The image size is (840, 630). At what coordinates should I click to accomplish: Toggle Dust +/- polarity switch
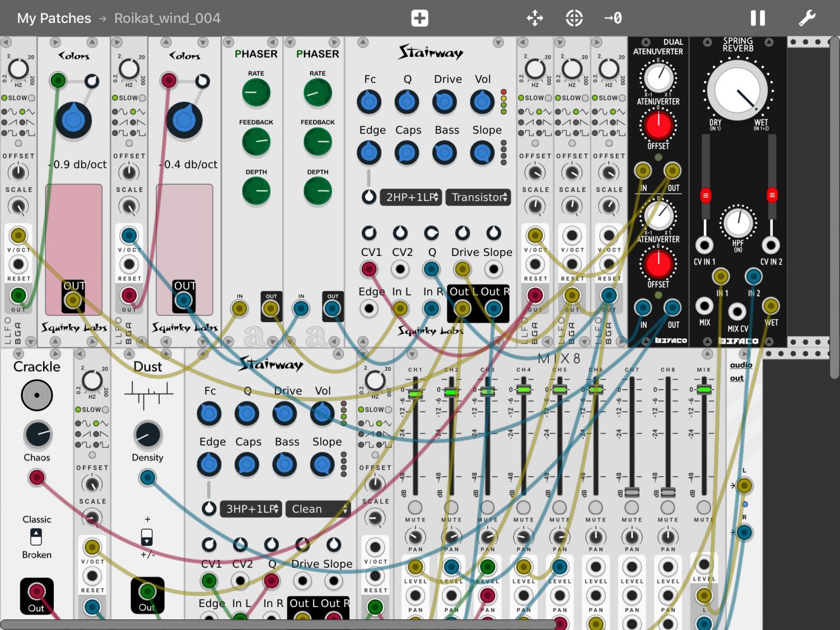tap(147, 536)
